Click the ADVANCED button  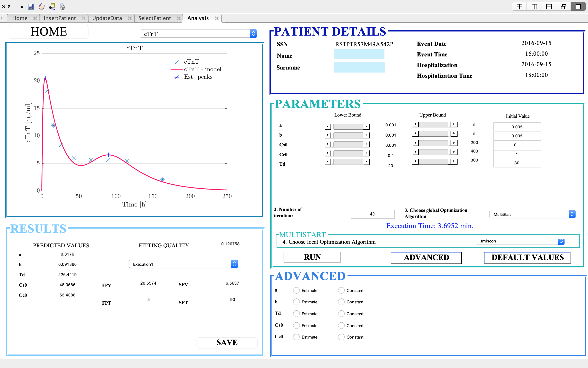426,258
